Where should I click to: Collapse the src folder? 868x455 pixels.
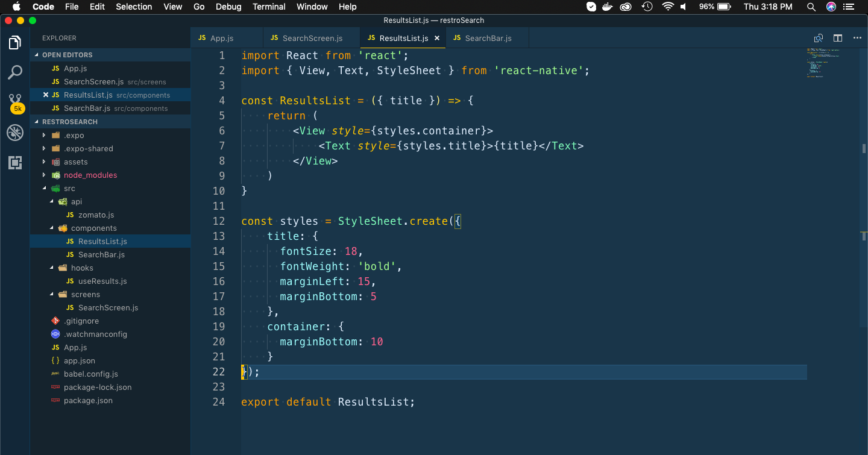44,188
